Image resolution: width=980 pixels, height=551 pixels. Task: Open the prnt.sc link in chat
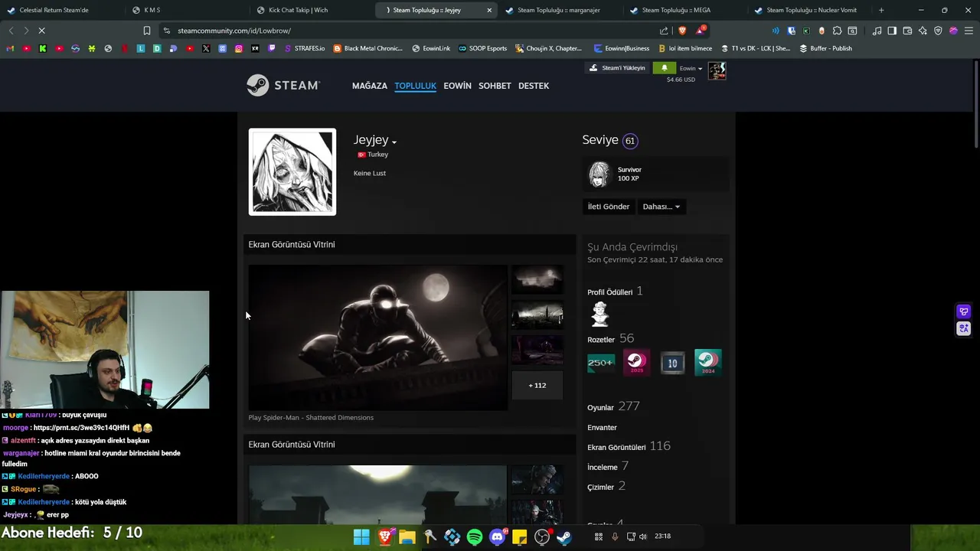[x=80, y=428]
